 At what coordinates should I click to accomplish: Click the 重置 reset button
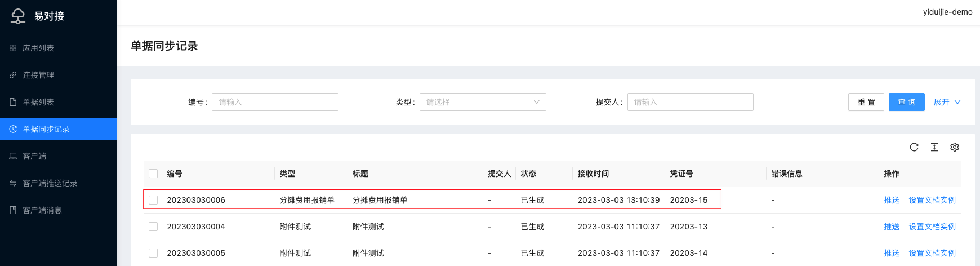(x=866, y=102)
